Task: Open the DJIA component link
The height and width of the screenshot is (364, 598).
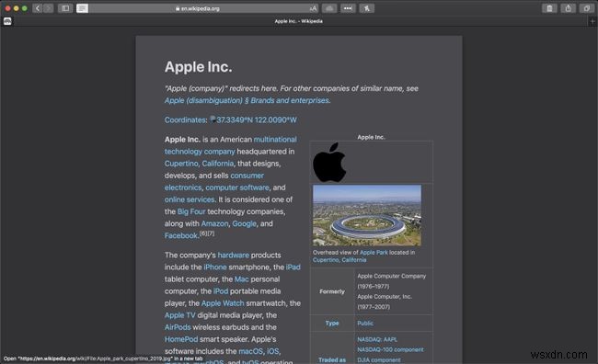Action: tap(379, 359)
